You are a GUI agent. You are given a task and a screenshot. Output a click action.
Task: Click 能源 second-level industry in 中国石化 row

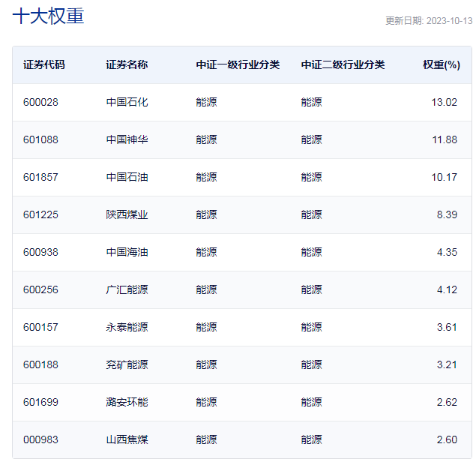click(312, 102)
